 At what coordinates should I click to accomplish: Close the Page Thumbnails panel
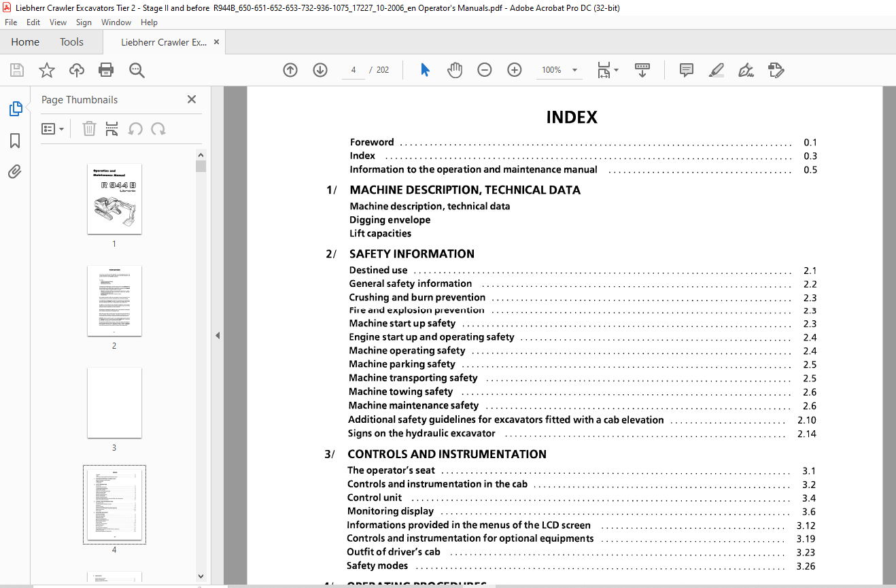pyautogui.click(x=192, y=99)
